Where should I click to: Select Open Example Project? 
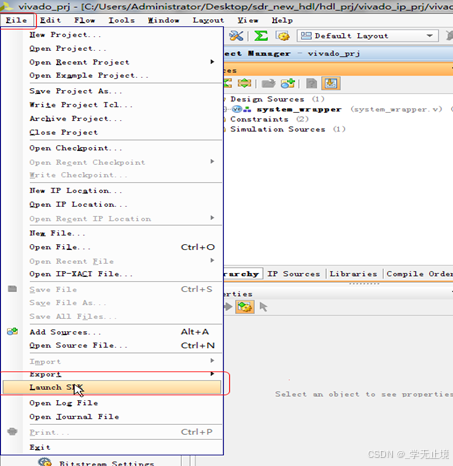pyautogui.click(x=112, y=75)
